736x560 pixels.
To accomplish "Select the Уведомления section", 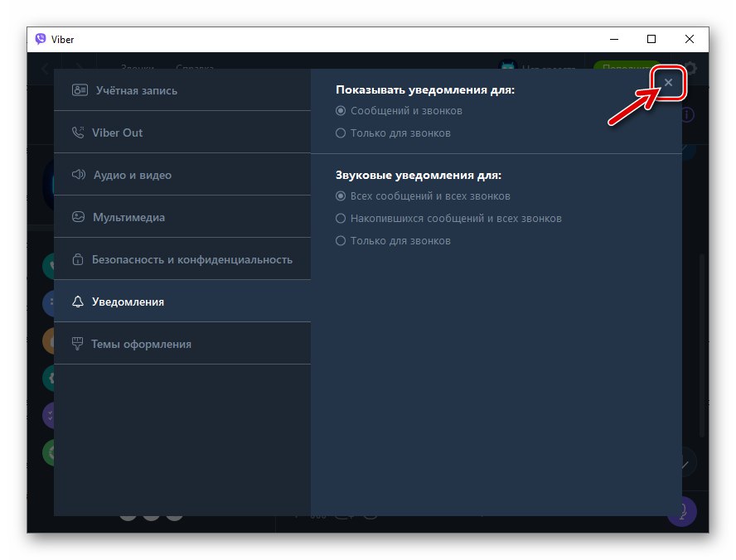I will [182, 301].
